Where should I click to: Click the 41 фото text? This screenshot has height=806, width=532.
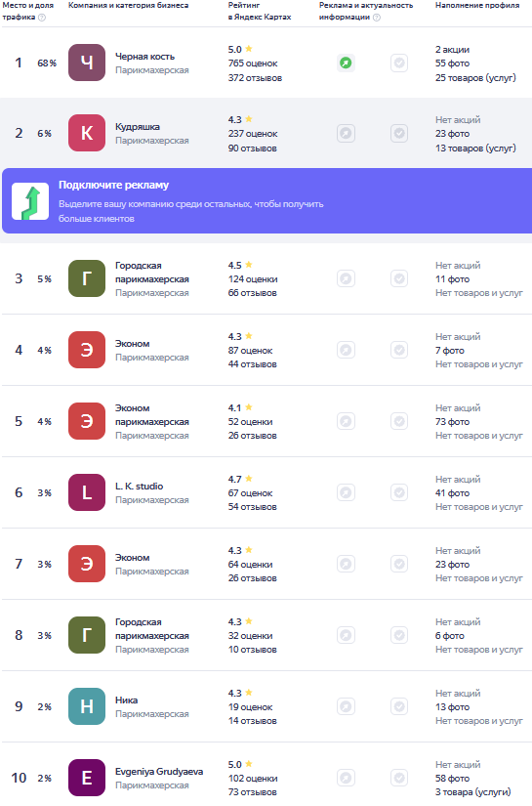(452, 493)
